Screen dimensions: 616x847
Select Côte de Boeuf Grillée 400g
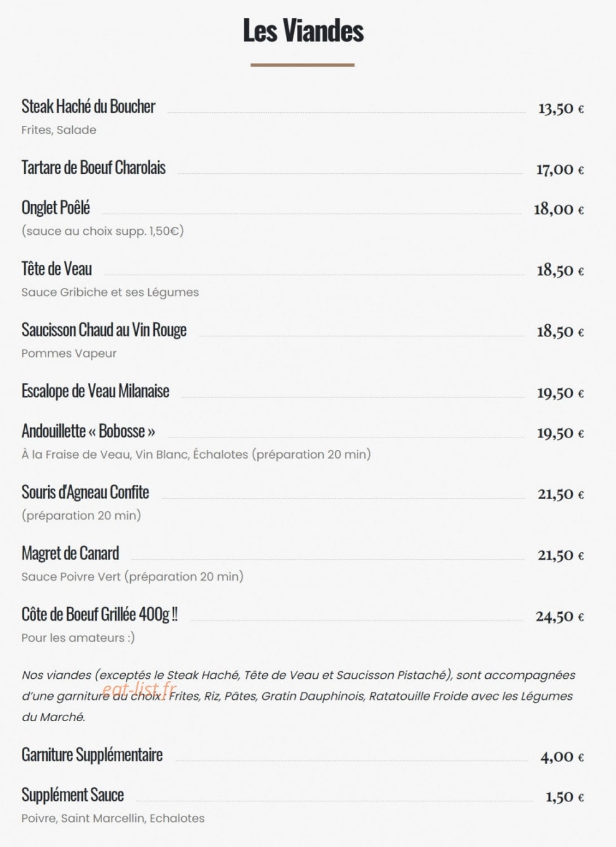tap(100, 615)
